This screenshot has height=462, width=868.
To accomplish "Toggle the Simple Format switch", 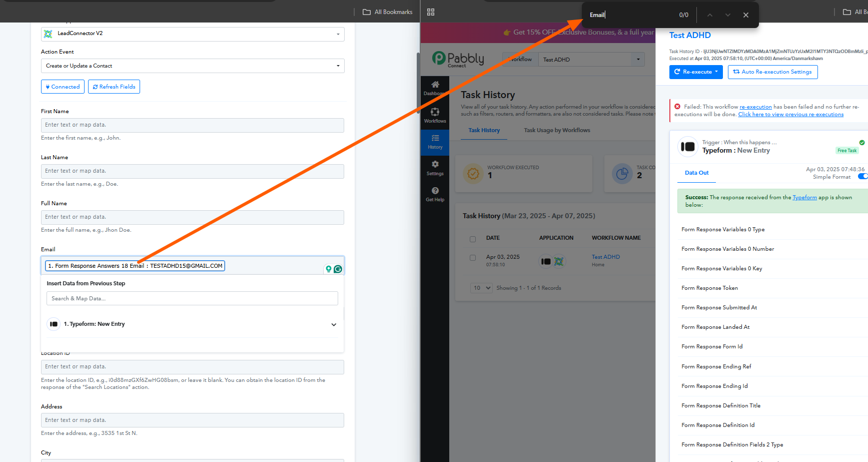I will (862, 176).
